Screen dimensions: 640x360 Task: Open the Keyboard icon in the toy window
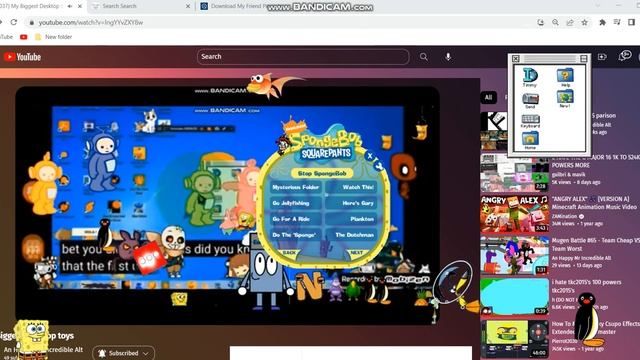[x=530, y=121]
